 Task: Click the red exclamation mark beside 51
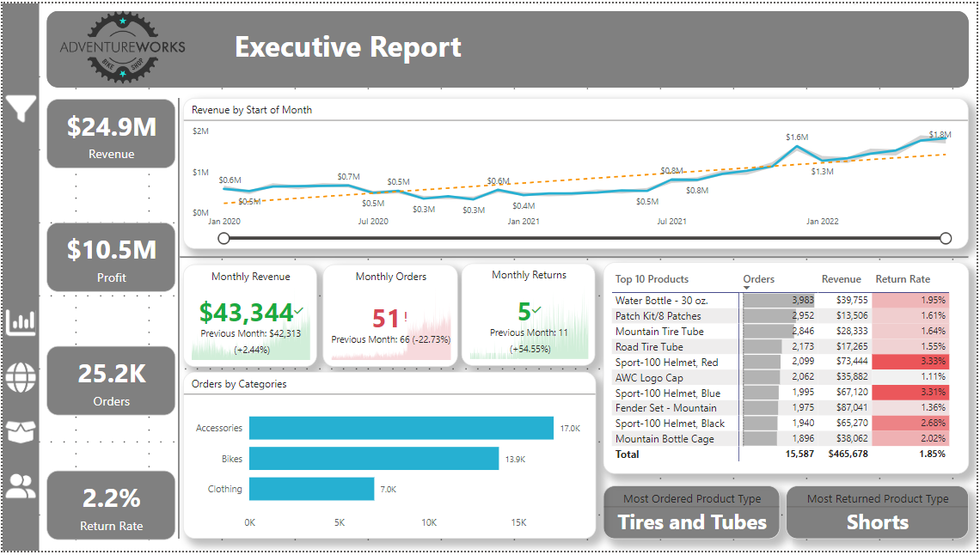tap(405, 317)
